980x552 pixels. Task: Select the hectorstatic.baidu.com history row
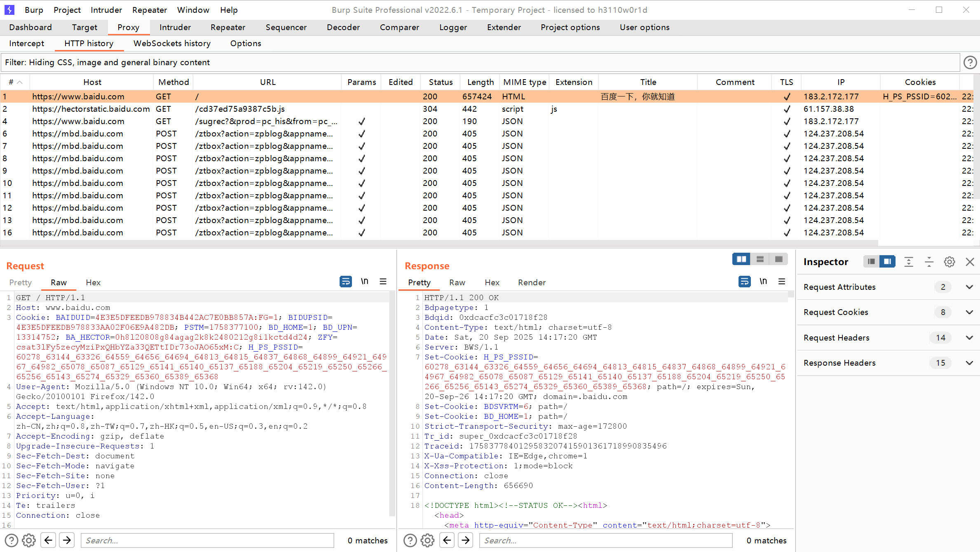point(486,109)
